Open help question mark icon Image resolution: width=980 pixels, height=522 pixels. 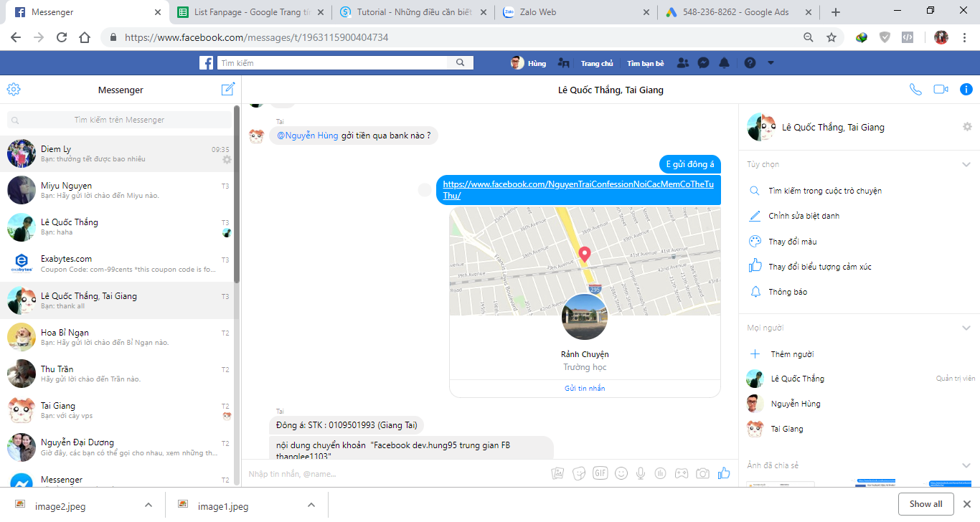[750, 63]
